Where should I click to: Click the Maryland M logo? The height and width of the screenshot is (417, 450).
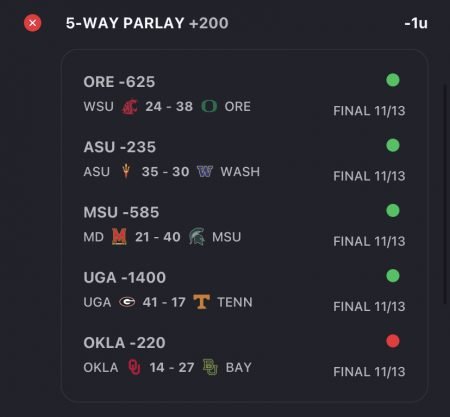119,237
